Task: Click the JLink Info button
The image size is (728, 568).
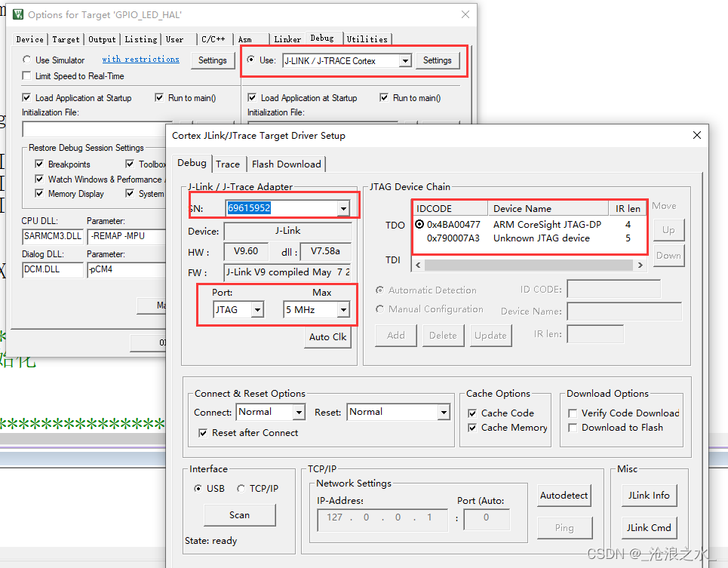Action: pos(649,496)
